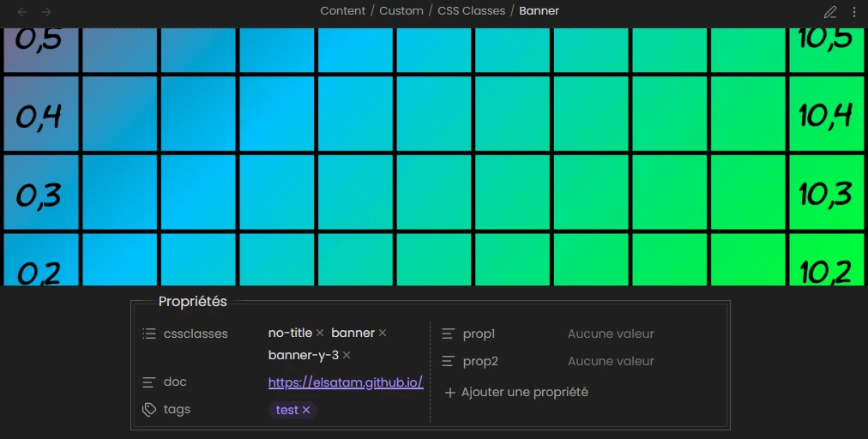Remove the banner css class
868x439 pixels.
[383, 333]
